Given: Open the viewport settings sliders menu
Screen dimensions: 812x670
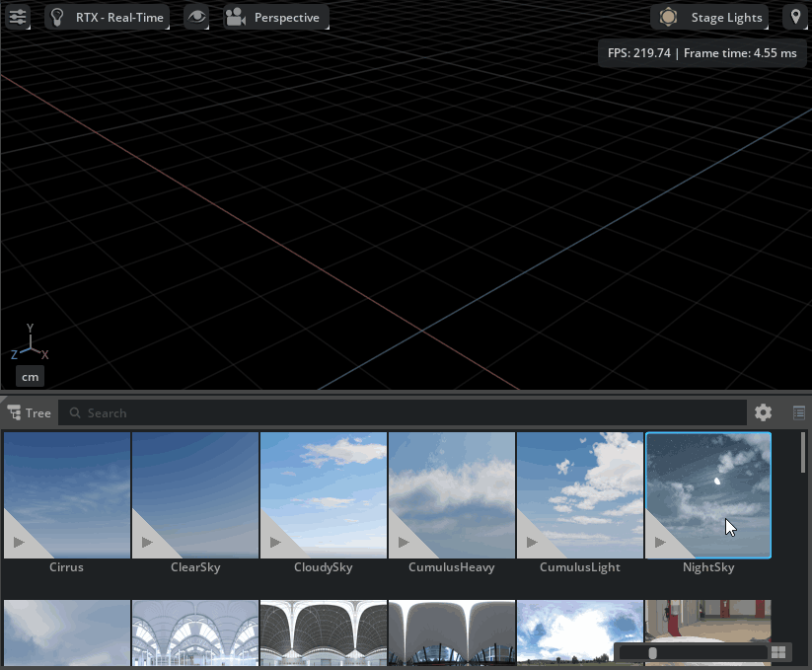Looking at the screenshot, I should click(18, 17).
